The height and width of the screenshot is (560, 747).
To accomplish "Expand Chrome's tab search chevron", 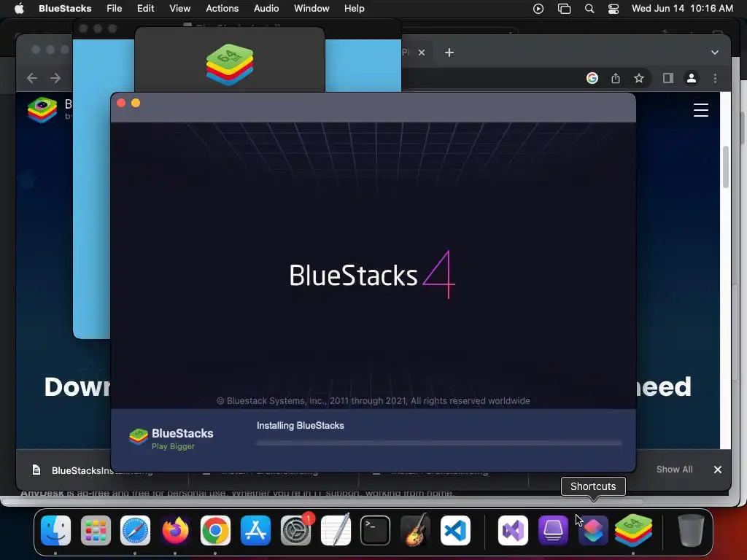I will 715,52.
